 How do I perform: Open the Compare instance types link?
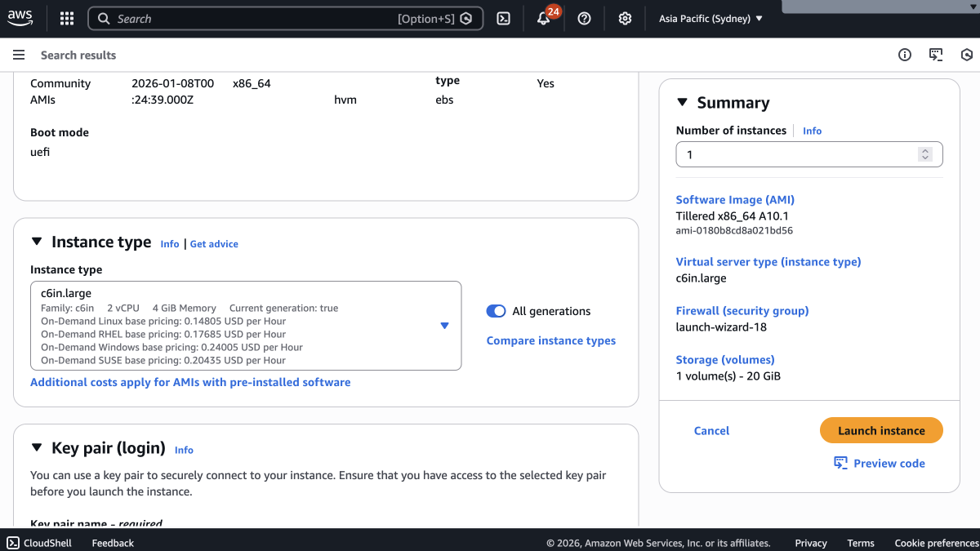coord(550,340)
